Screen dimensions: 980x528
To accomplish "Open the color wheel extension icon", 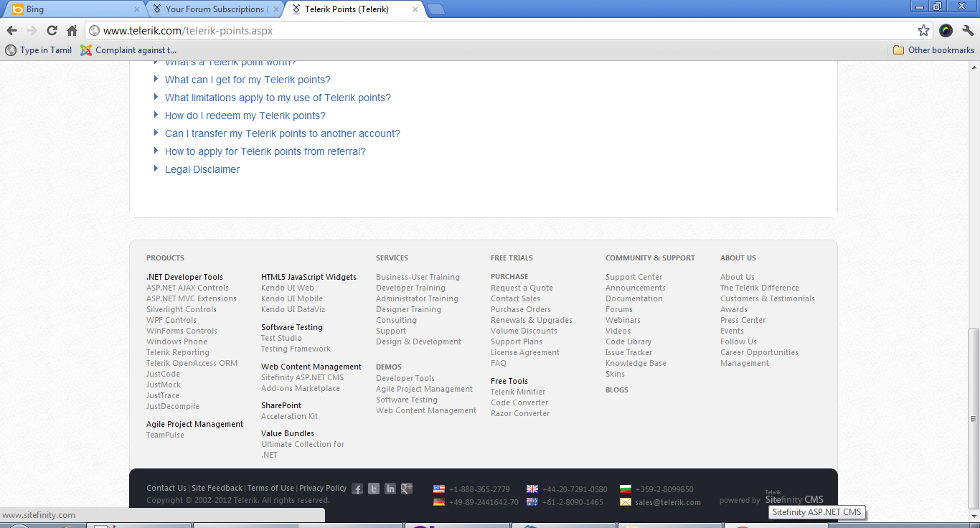I will [946, 31].
